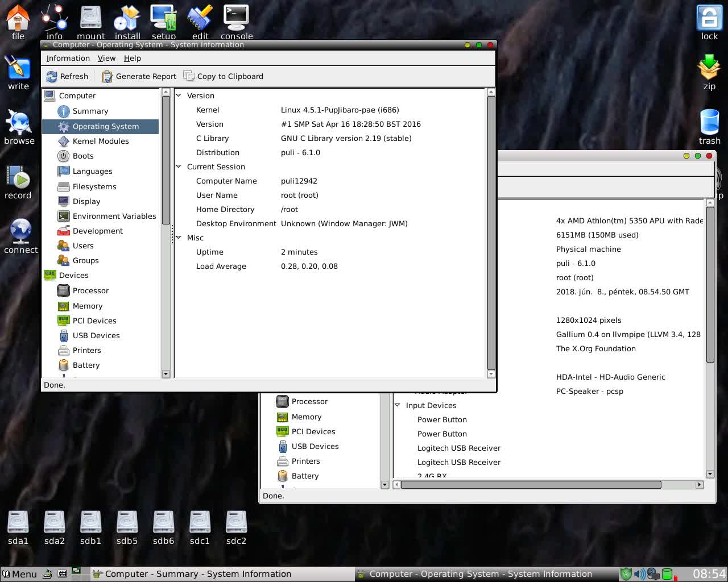The image size is (728, 582).
Task: Click Generate Report in the toolbar
Action: [x=139, y=76]
